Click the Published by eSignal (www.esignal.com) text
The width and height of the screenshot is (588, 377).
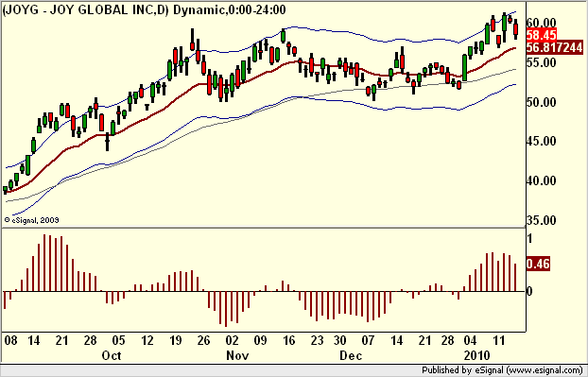502,370
